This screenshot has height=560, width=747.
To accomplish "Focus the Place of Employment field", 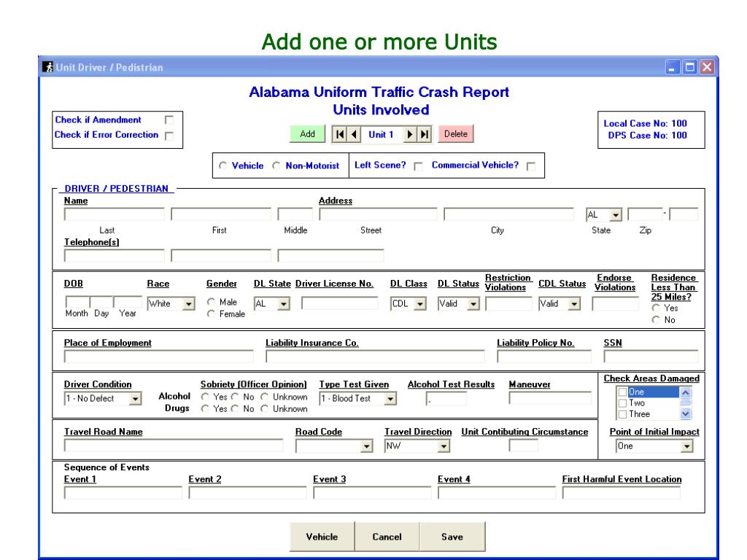I will pos(158,357).
